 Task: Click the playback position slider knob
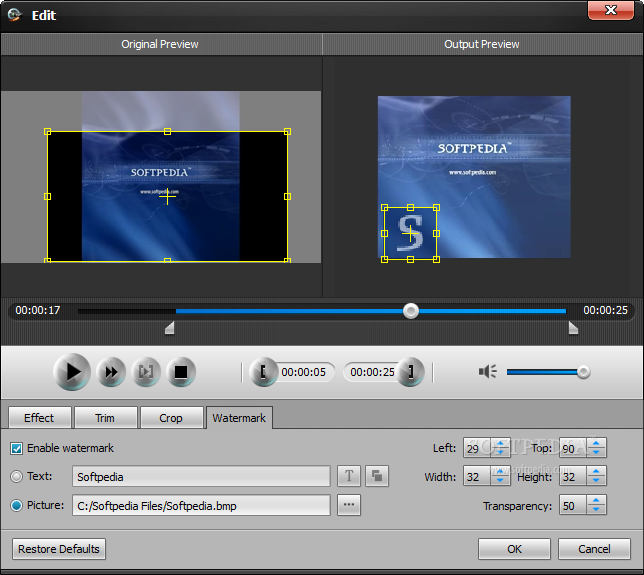tap(411, 311)
